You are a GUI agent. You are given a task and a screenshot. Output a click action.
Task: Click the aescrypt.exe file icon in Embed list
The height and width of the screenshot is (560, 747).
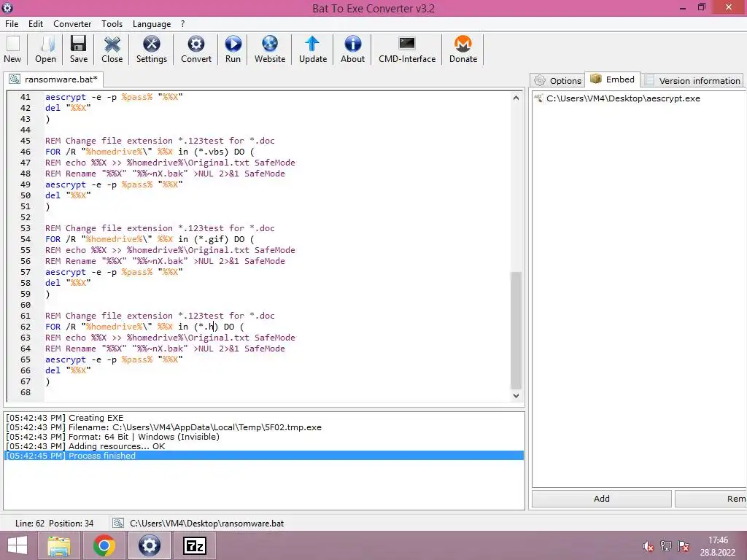[x=539, y=98]
